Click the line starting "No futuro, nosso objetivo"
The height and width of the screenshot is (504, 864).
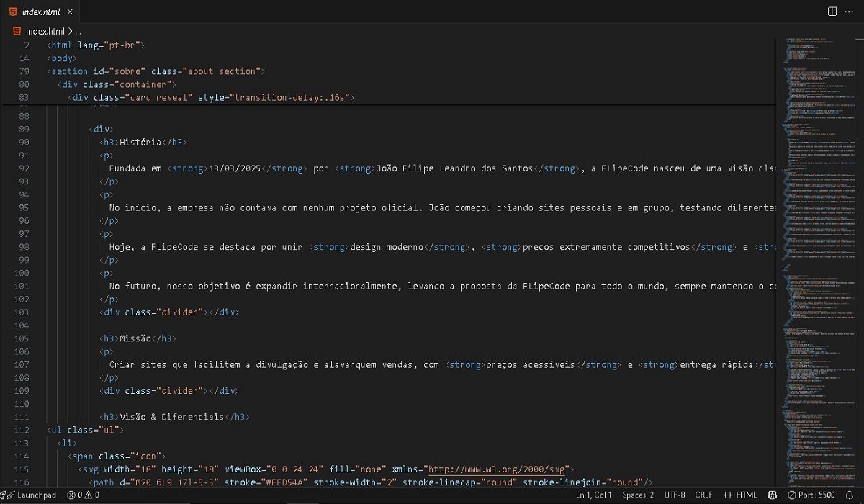(x=443, y=286)
